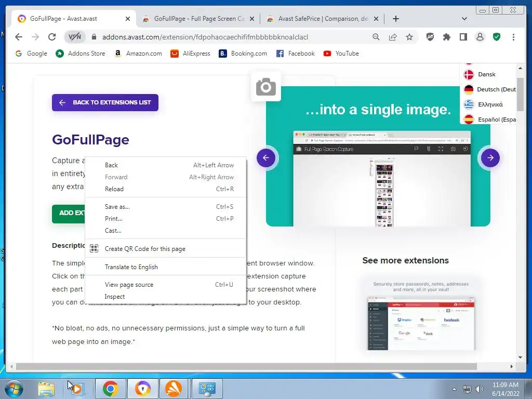Click the horizontal page scrollbar
The image size is (532, 399).
click(247, 366)
